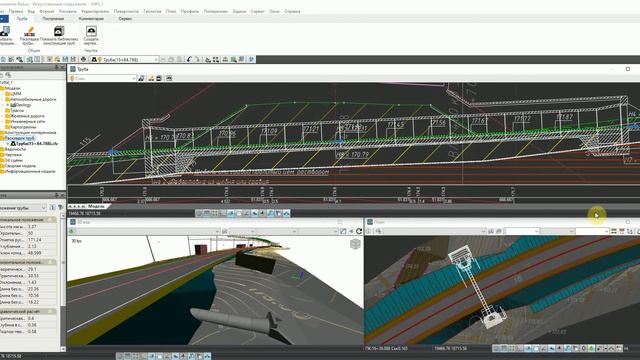The height and width of the screenshot is (360, 640).
Task: Open the Профиль menu
Action: pos(190,11)
